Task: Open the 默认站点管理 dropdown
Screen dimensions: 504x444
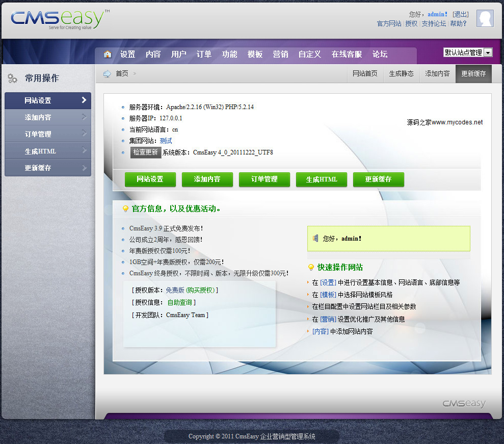Action: (468, 53)
